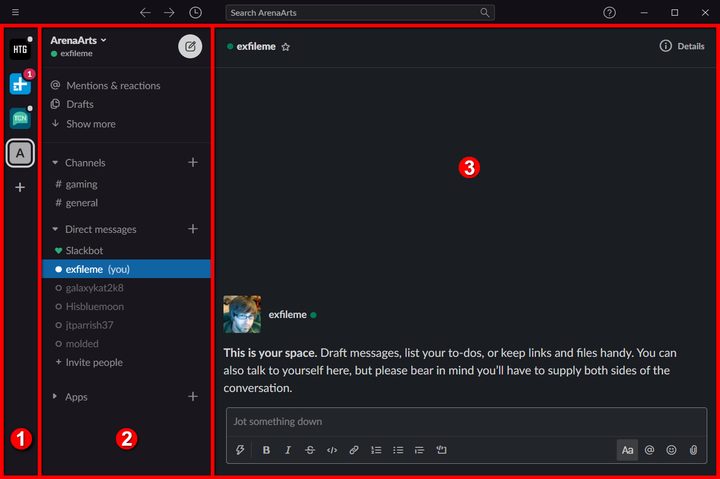Add a new workspace with plus icon

point(20,187)
